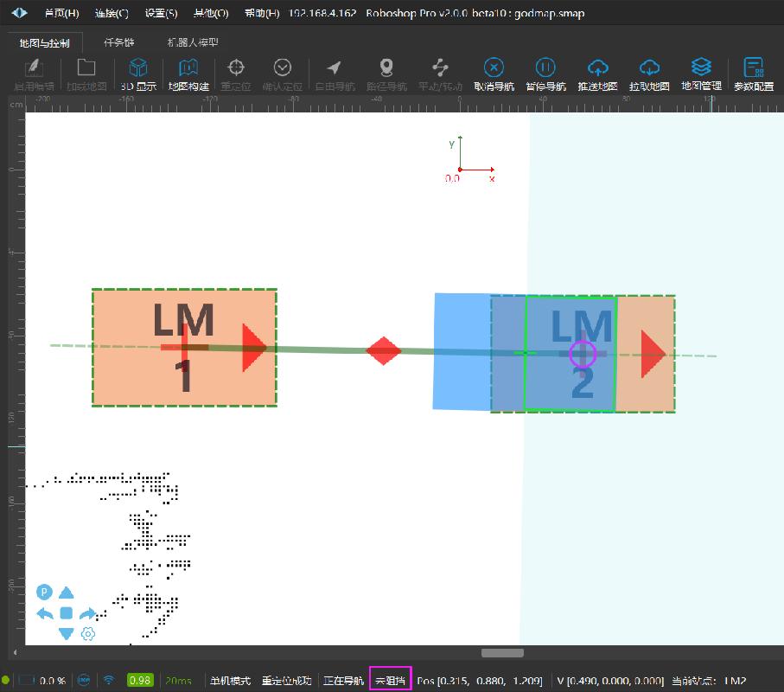Click 取消导航 cancel navigation icon
This screenshot has width=784, height=692.
(494, 69)
